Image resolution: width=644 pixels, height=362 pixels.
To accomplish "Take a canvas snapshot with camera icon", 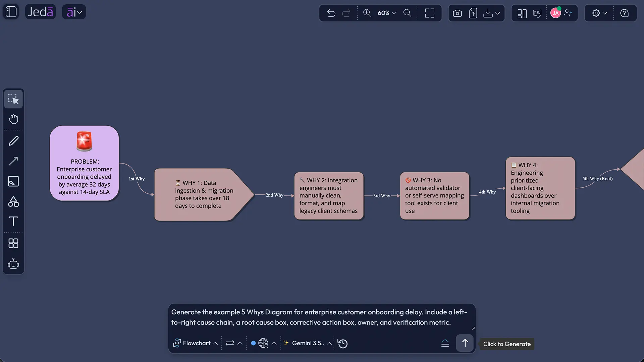I will (x=457, y=13).
